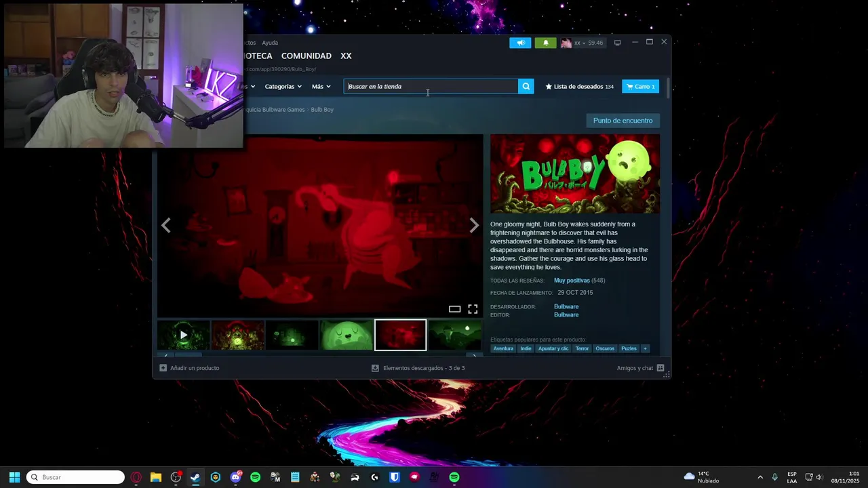Click the Bulb Boy breadcrumb link
The image size is (868, 488).
322,110
